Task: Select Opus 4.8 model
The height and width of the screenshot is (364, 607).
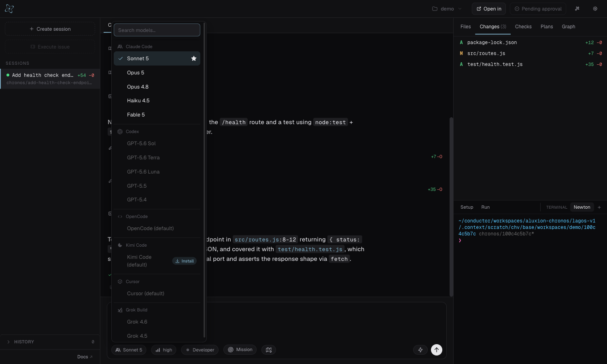Action: (x=157, y=87)
